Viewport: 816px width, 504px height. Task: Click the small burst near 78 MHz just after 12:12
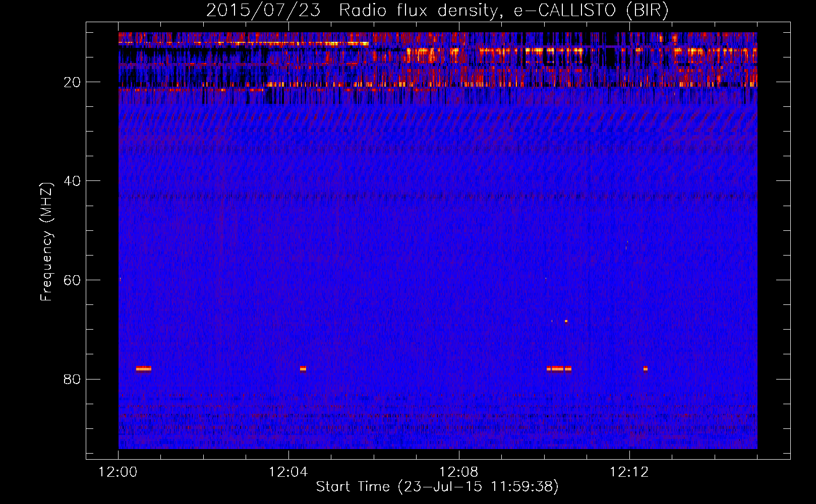click(x=645, y=368)
